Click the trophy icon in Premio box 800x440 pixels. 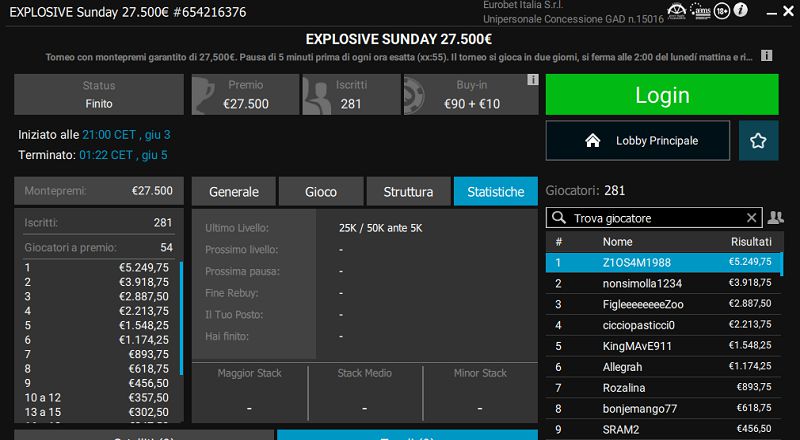[x=203, y=95]
